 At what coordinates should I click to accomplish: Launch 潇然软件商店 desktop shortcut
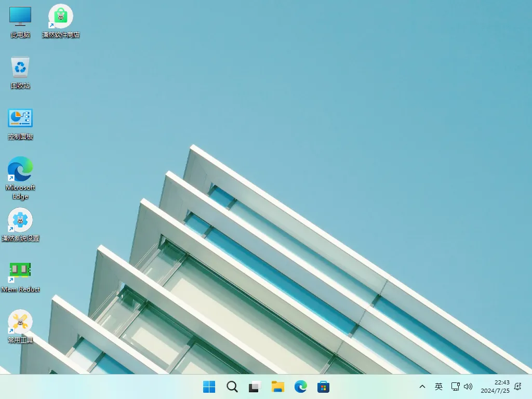[61, 21]
